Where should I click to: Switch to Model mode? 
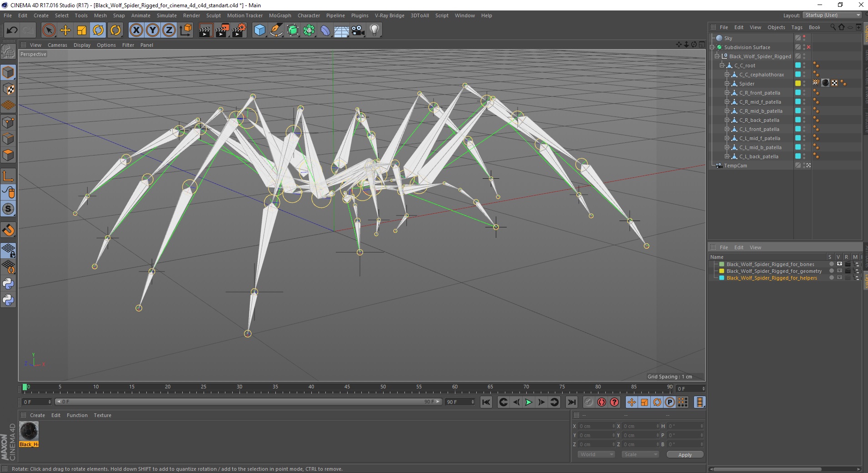(8, 72)
